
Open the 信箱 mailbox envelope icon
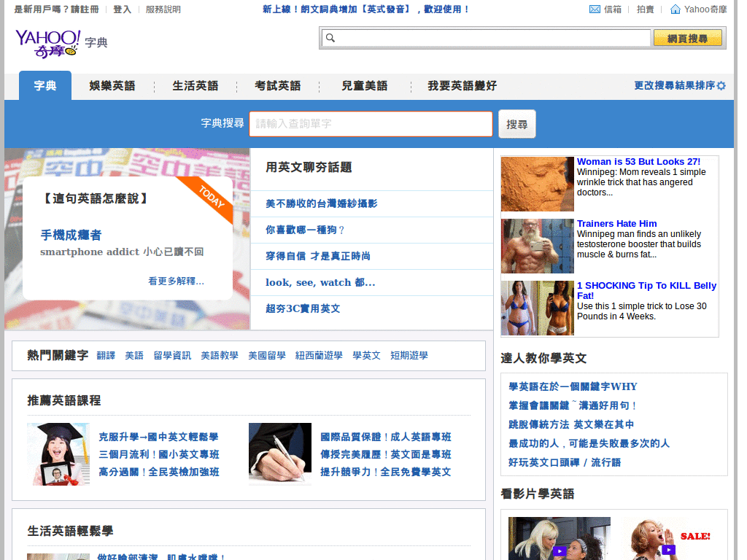pos(596,9)
